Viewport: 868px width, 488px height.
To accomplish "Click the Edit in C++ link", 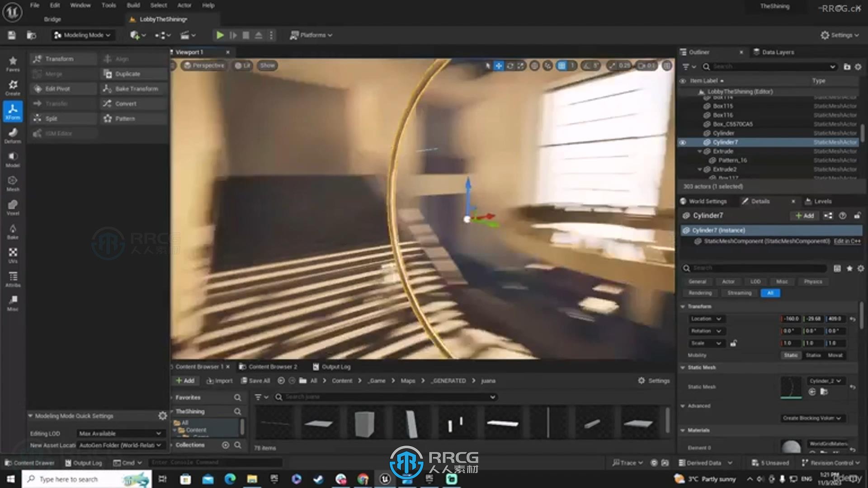I will [847, 241].
